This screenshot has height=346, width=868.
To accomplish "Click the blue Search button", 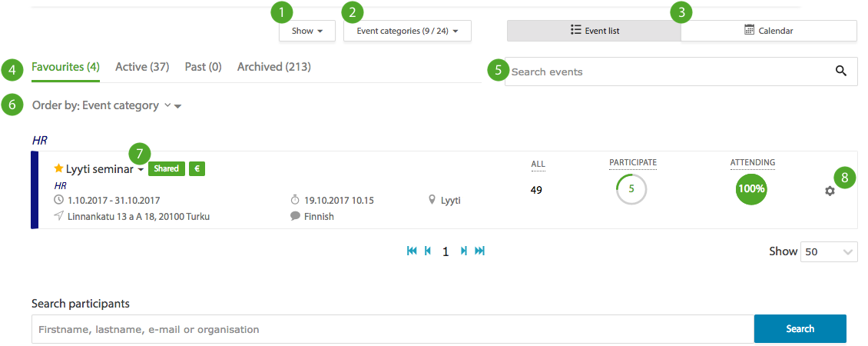I will (800, 329).
